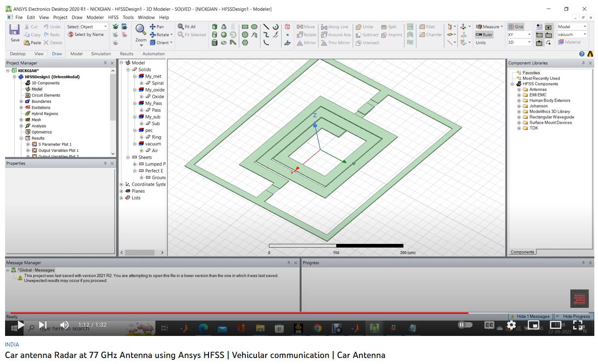Toggle the Ruler display button
This screenshot has height=364, width=598.
(484, 35)
